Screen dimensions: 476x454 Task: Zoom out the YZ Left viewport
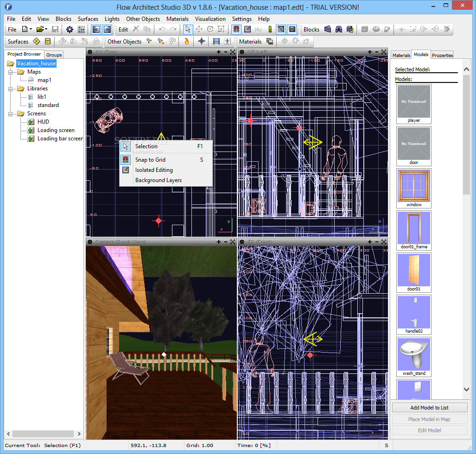point(377,52)
